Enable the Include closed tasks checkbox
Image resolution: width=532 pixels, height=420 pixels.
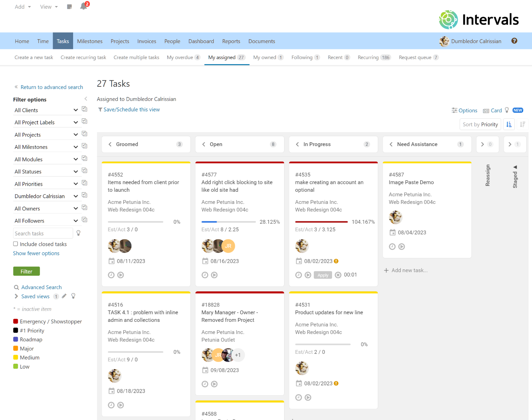(15, 243)
